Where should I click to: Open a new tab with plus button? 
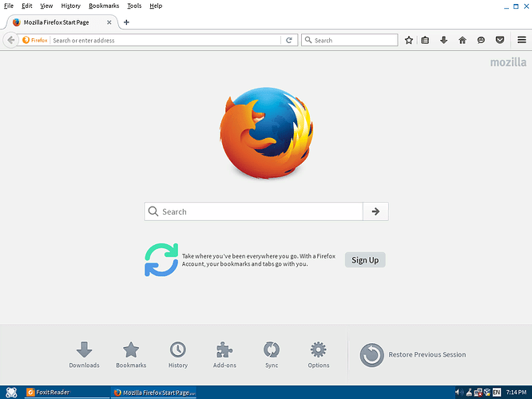click(x=126, y=22)
